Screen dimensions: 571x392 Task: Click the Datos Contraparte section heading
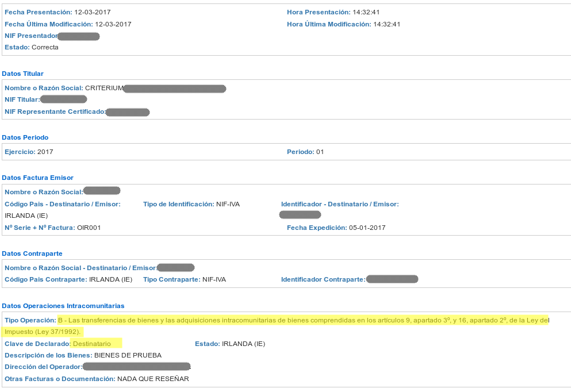pyautogui.click(x=32, y=253)
